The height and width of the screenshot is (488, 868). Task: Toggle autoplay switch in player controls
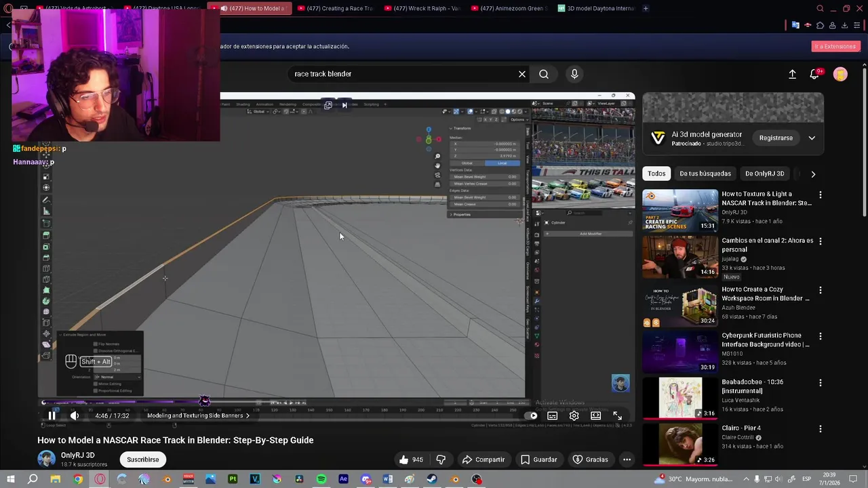point(532,415)
